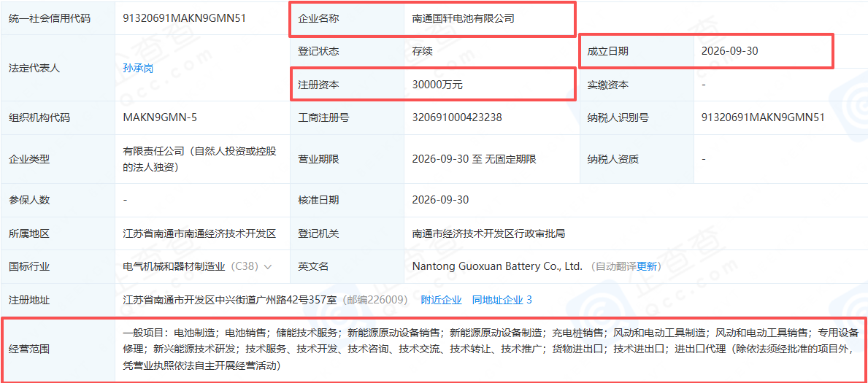Open legal representative 孙承岗 link
Image resolution: width=868 pixels, height=383 pixels.
pyautogui.click(x=138, y=68)
